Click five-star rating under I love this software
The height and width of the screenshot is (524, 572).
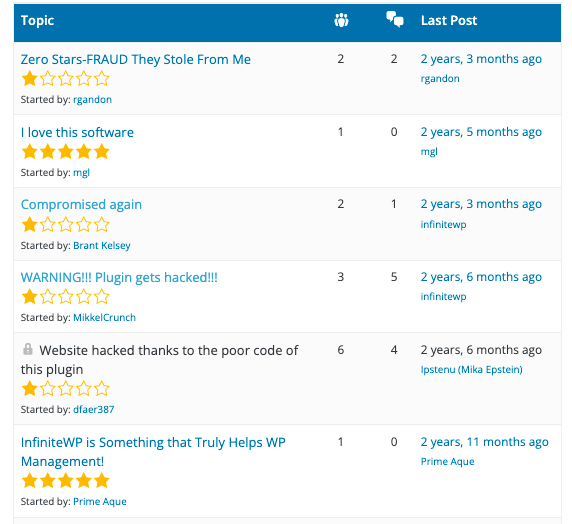(66, 151)
